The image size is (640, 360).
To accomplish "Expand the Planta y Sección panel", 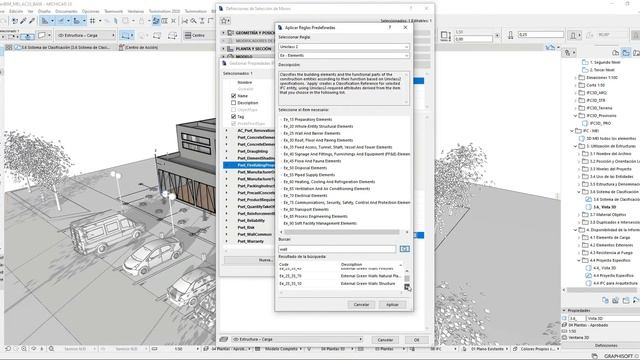I will pos(224,49).
